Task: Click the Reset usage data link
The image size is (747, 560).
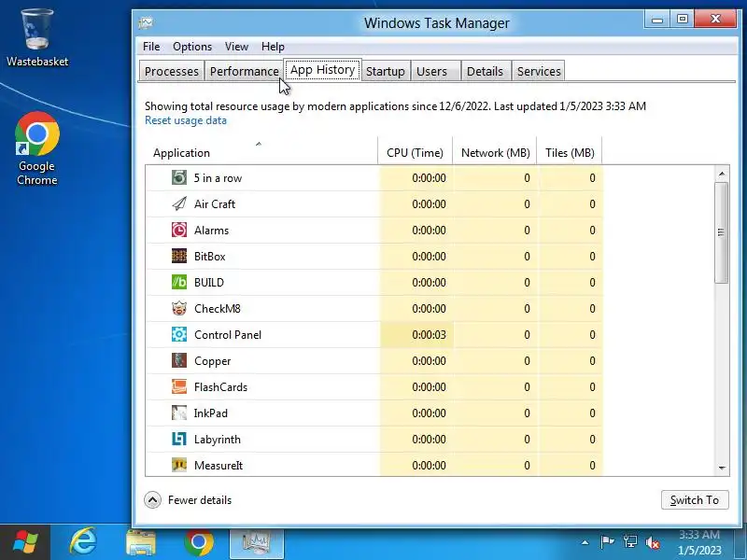Action: coord(186,120)
